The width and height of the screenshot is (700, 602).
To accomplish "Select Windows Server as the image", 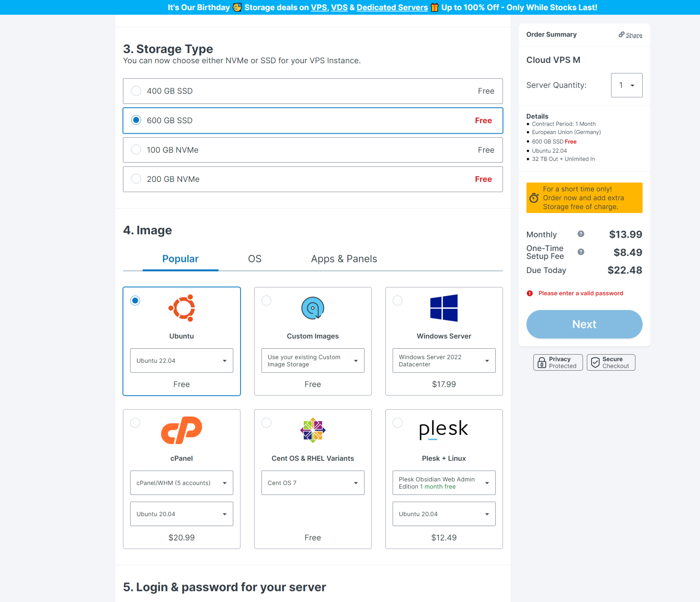I will (397, 300).
